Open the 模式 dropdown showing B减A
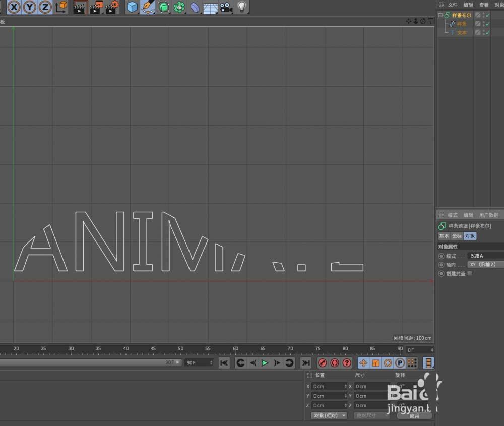The image size is (504, 426). point(484,256)
